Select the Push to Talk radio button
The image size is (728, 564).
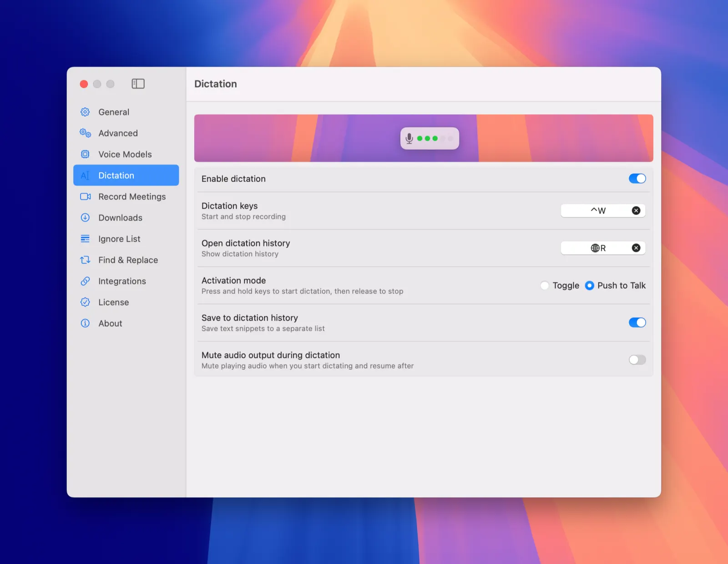click(x=589, y=286)
